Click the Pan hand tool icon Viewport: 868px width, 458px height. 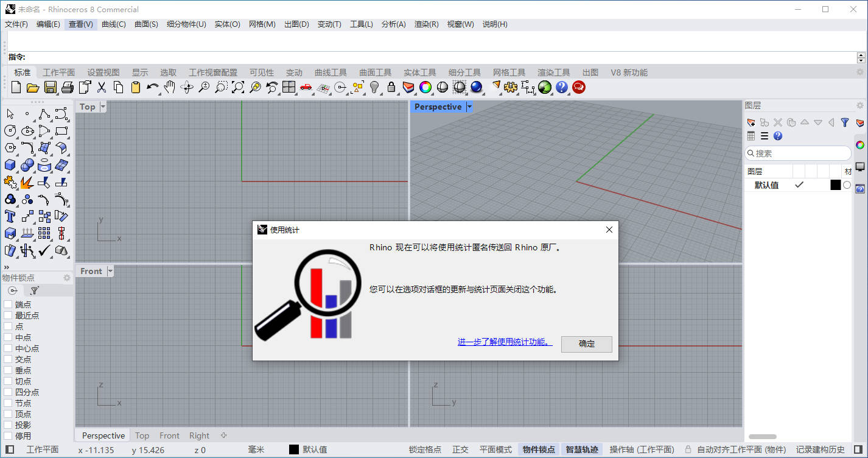pyautogui.click(x=170, y=87)
